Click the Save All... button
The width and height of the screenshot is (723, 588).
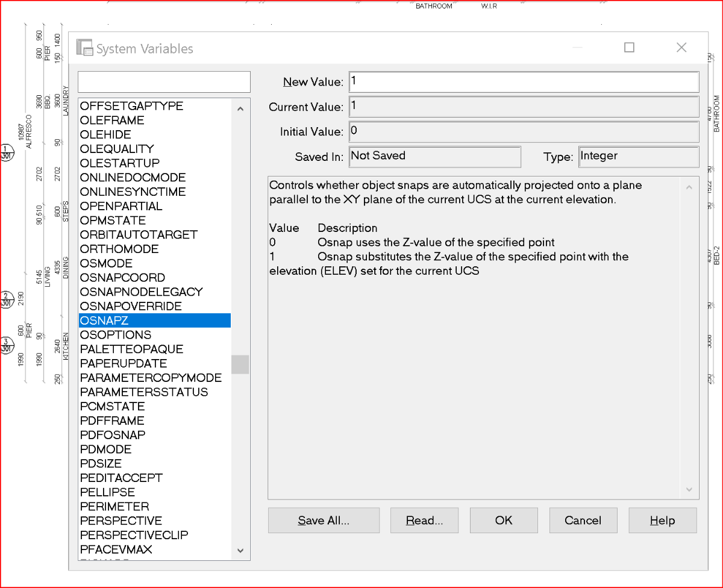pyautogui.click(x=324, y=521)
